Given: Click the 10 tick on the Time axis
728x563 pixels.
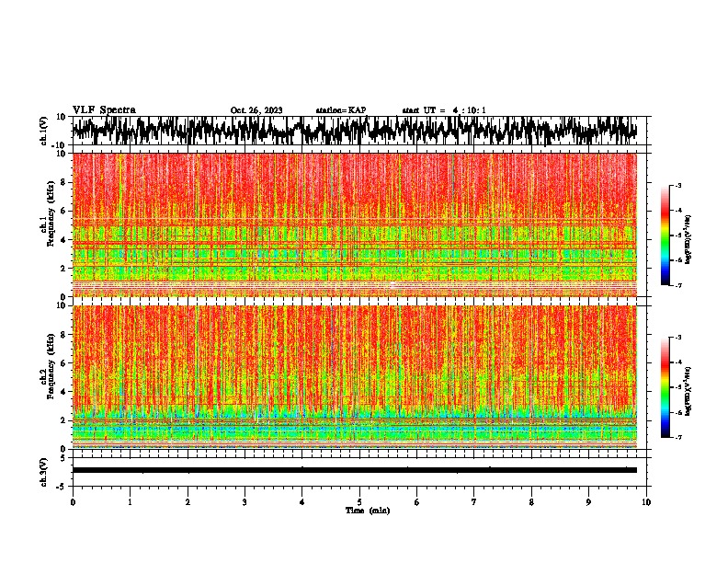Looking at the screenshot, I should click(x=646, y=502).
